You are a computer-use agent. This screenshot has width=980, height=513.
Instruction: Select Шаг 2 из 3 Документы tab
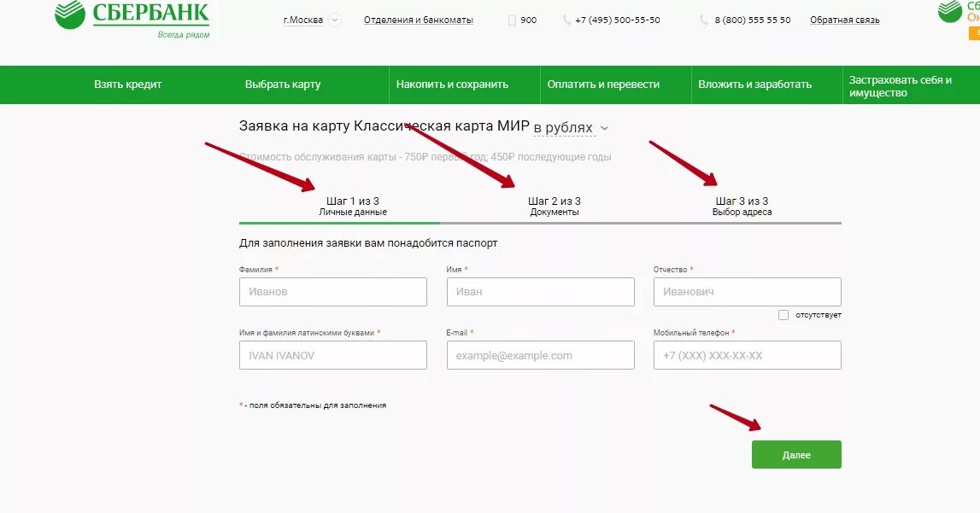tap(555, 206)
